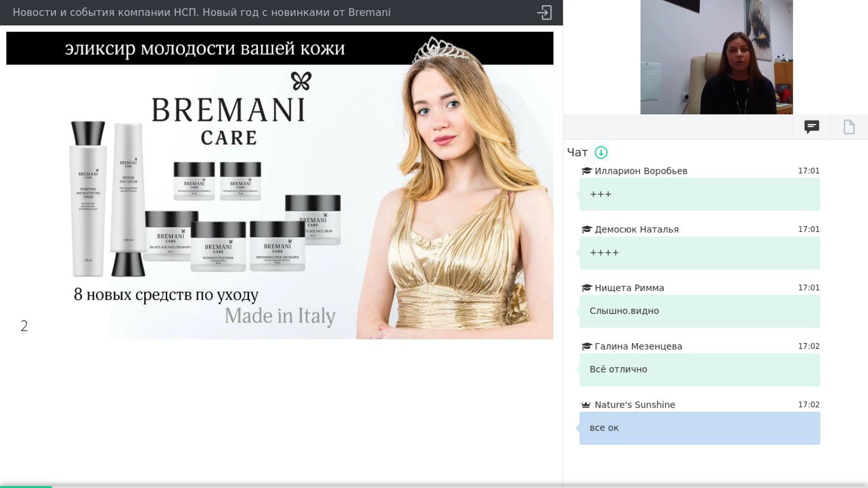Click the webinar progress bar at bottom

pos(434,486)
